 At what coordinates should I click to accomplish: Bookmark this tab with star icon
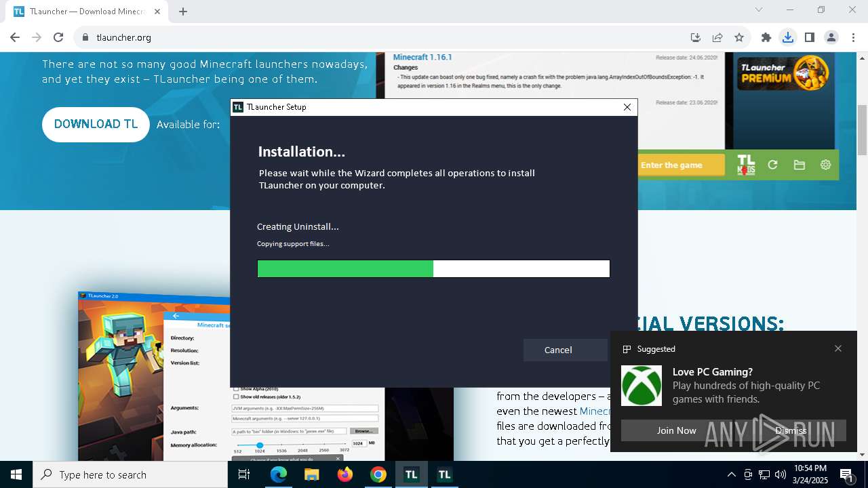739,37
